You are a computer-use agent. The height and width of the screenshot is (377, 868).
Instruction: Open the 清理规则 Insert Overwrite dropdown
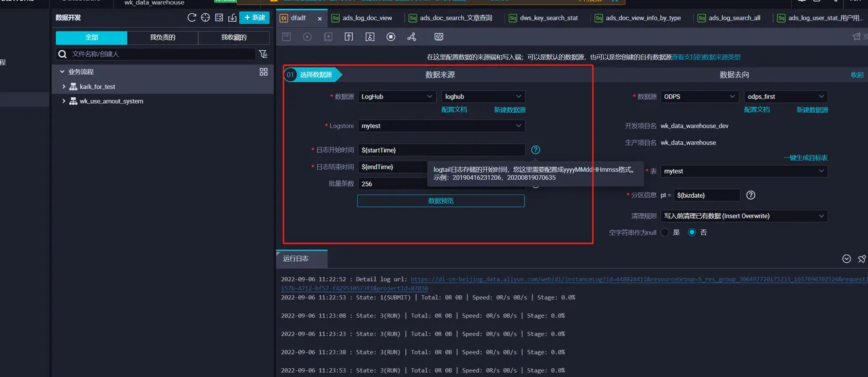click(x=744, y=216)
